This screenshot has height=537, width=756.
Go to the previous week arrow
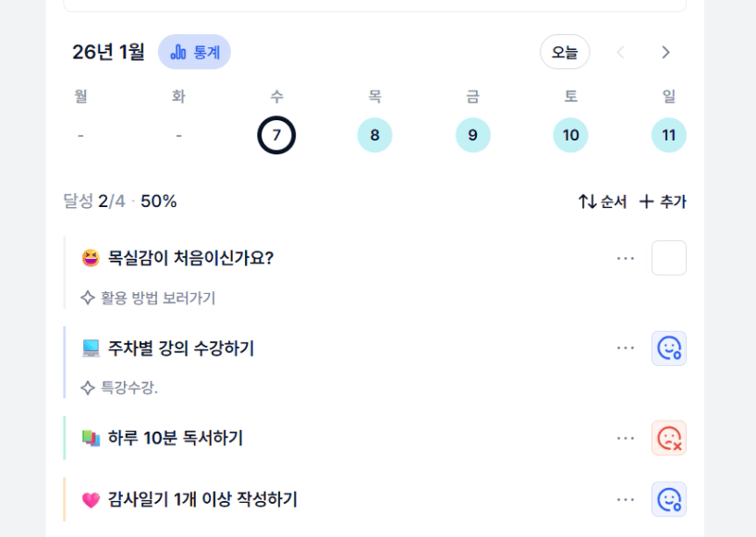621,52
